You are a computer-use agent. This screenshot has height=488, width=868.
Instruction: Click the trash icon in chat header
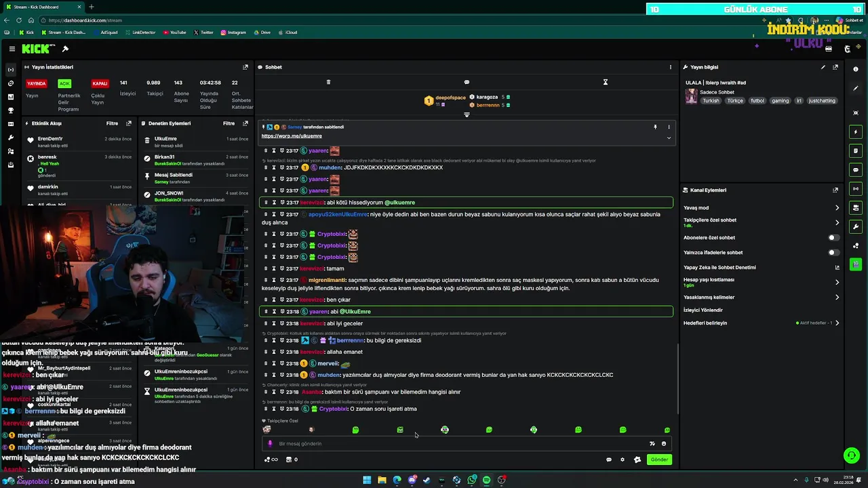pos(328,82)
